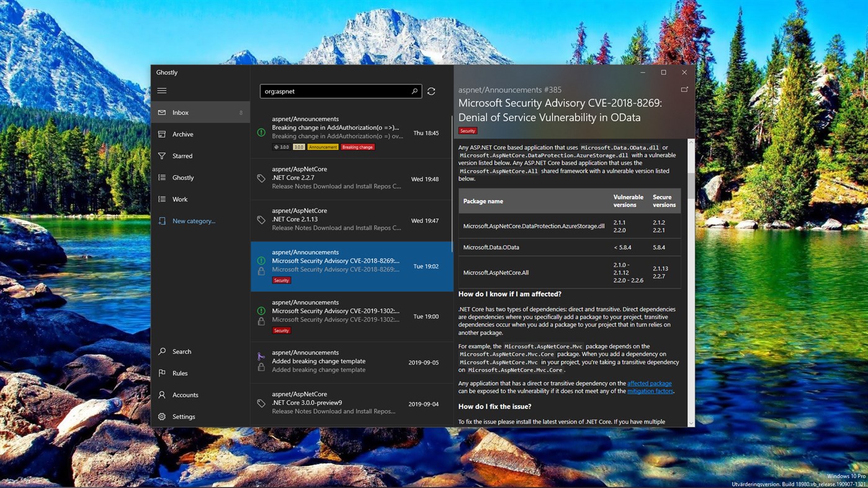Click the Security label on the CVE-2019-1302 notification

pos(282,331)
